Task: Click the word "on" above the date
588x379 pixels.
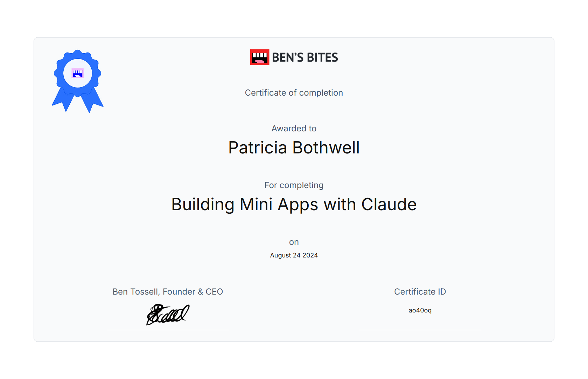Action: [294, 242]
